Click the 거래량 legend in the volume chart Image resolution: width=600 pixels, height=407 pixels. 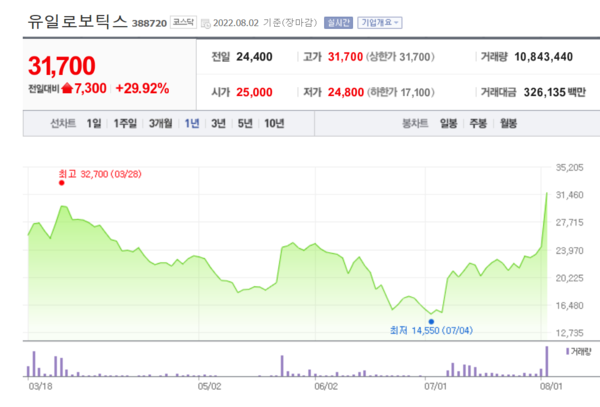pyautogui.click(x=579, y=352)
